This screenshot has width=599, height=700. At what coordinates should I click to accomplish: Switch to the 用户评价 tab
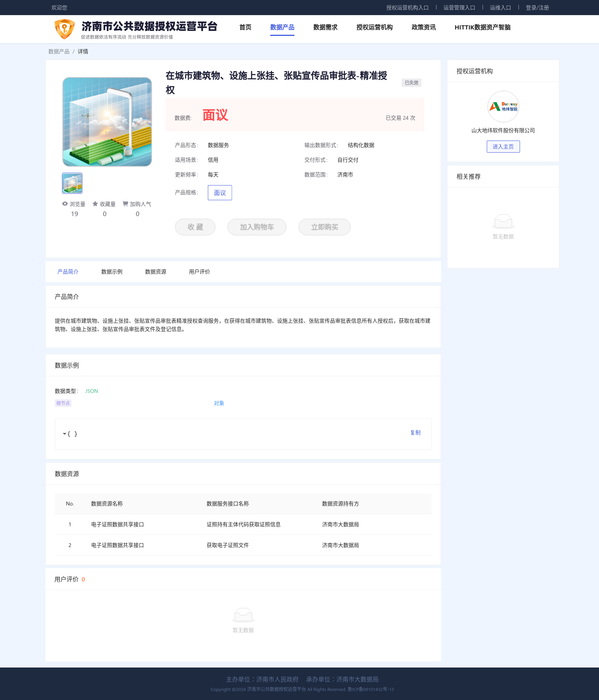click(x=200, y=272)
